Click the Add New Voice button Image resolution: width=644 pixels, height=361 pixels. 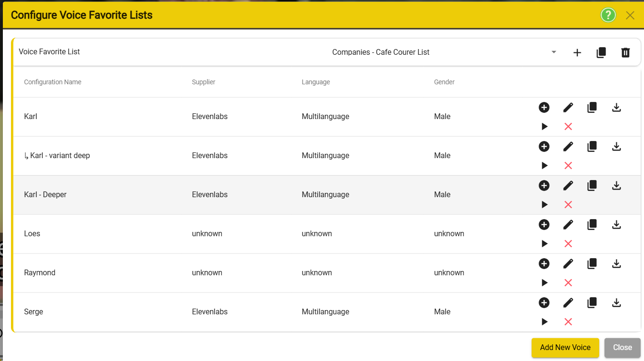pos(565,348)
